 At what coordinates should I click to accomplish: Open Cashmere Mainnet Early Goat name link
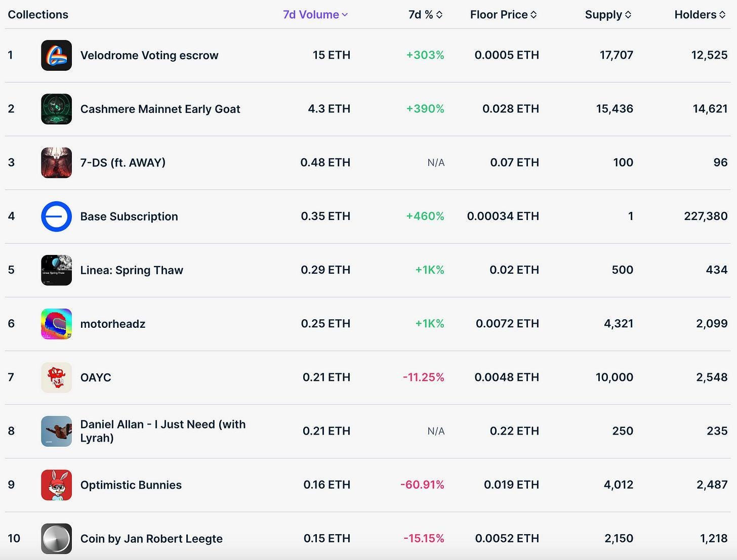160,109
